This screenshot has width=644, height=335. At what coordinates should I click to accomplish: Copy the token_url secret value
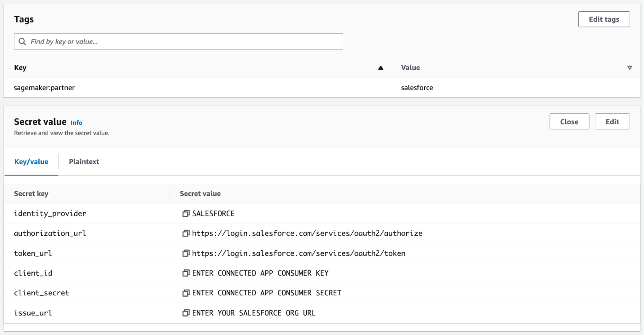186,253
